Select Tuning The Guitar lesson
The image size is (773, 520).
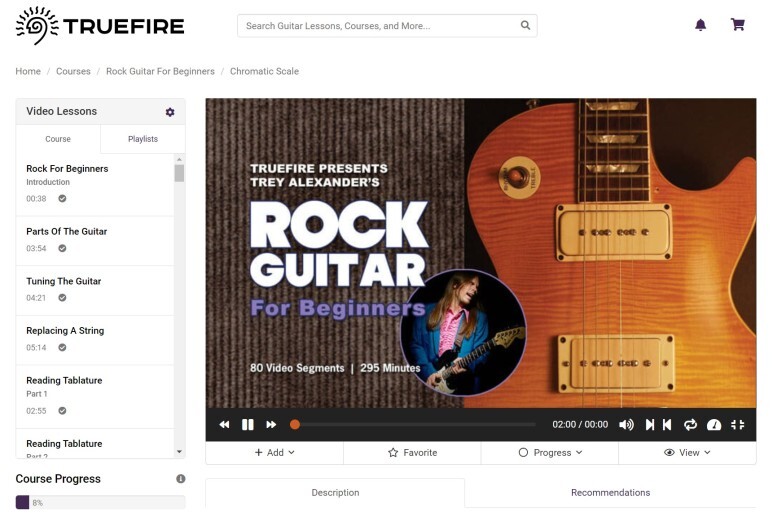click(95, 291)
